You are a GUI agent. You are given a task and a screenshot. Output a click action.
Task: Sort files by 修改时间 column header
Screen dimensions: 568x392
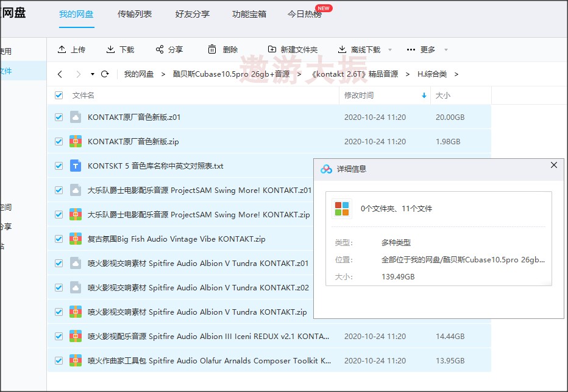(358, 95)
